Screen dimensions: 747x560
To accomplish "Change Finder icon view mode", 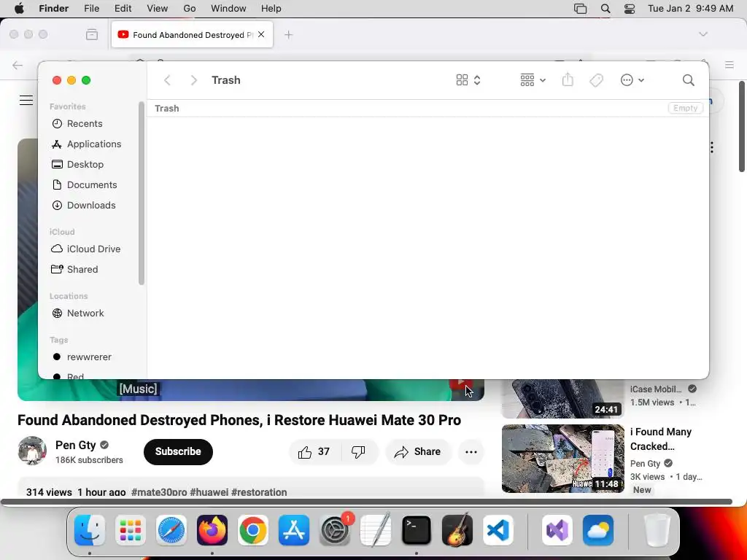I will tap(468, 80).
